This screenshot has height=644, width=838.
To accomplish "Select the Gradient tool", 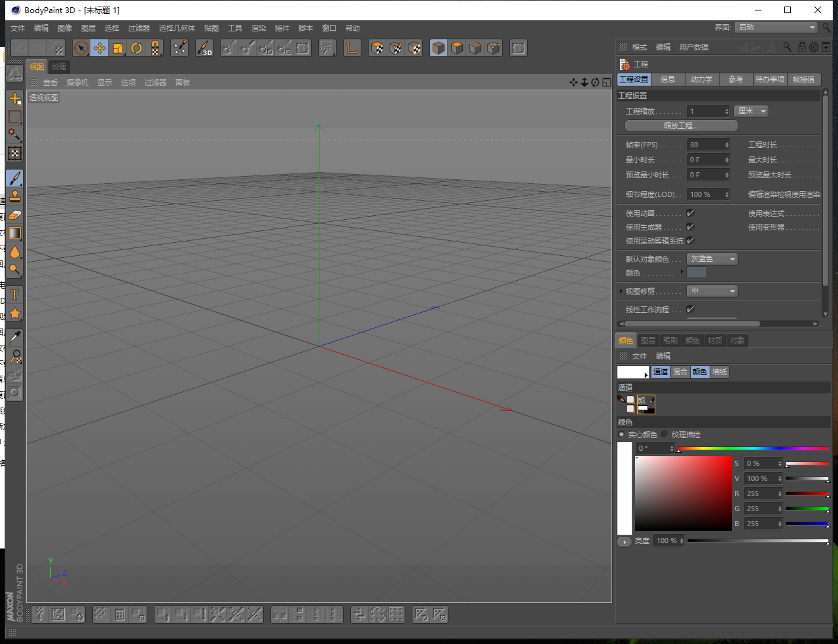I will click(15, 233).
